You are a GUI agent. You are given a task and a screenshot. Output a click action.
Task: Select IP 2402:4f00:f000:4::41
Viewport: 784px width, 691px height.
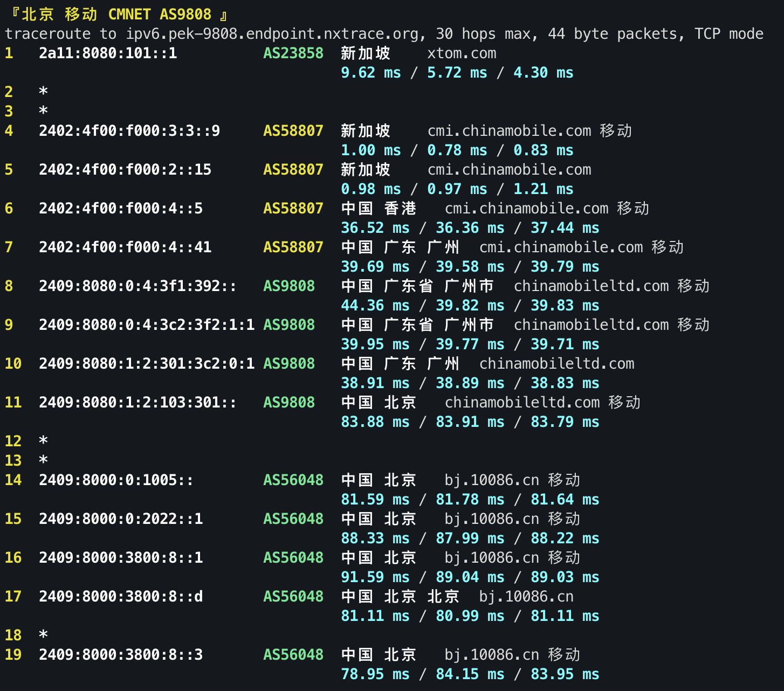125,247
